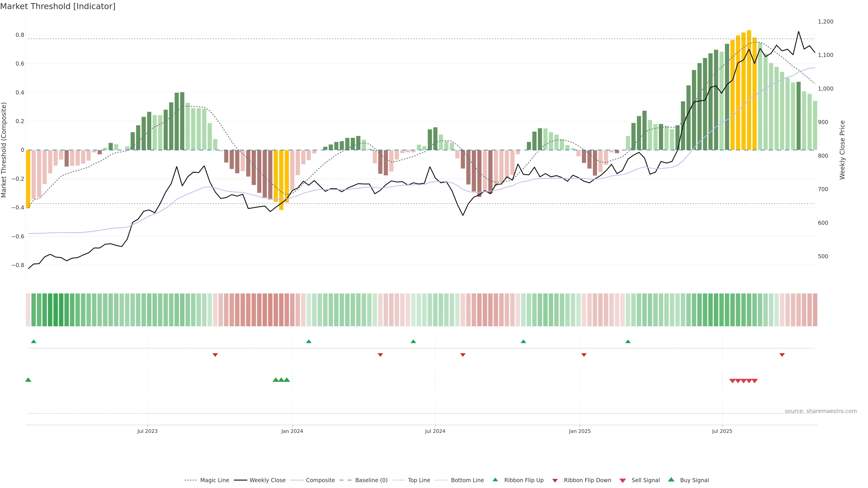Select the leftmost red sell signal marker

point(732,381)
